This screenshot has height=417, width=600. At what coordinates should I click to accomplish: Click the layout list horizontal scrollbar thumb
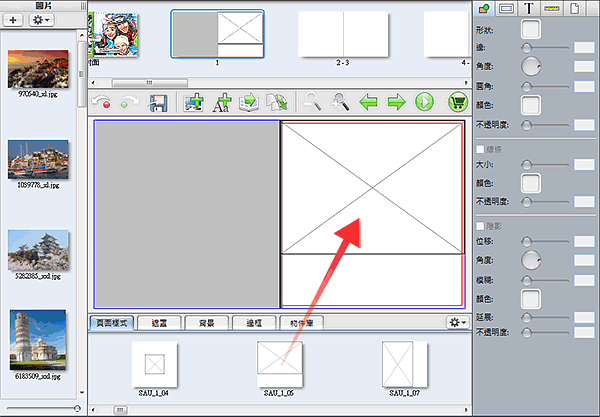pyautogui.click(x=120, y=410)
